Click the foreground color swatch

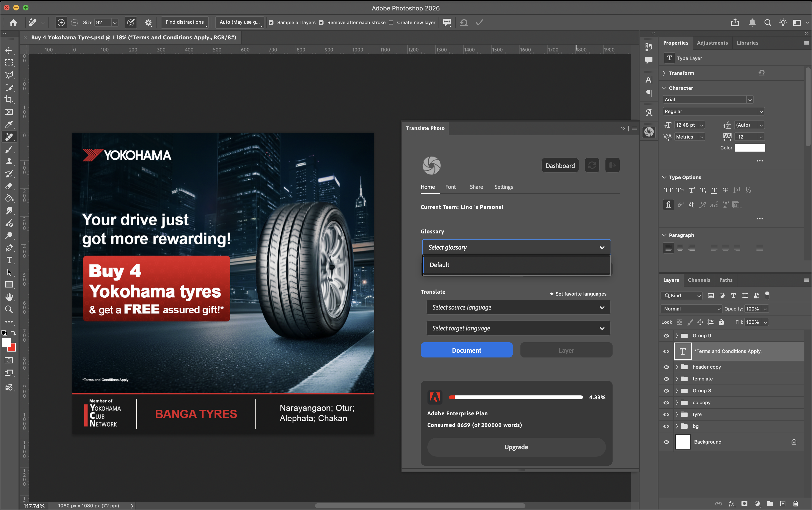coord(6,342)
